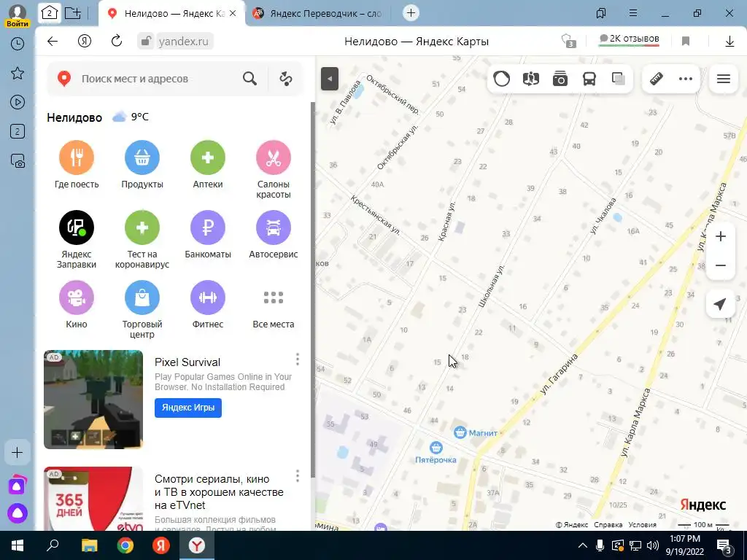Viewport: 747px width, 560px height.
Task: Click into the 'Поиск мест и адресов' field
Action: [x=158, y=79]
